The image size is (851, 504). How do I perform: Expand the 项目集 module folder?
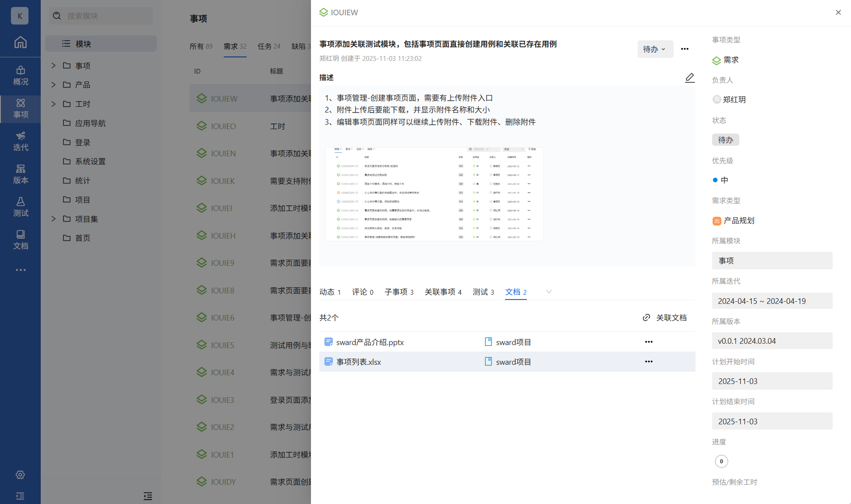click(x=53, y=219)
